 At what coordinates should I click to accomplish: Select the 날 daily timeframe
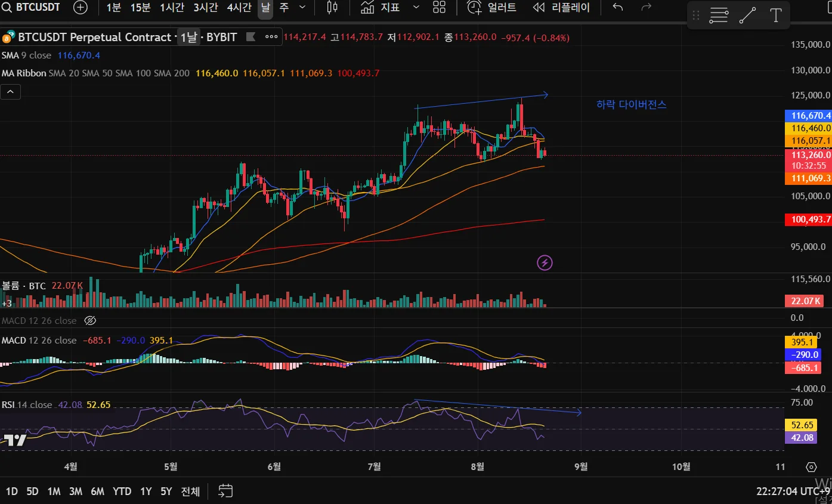point(265,8)
